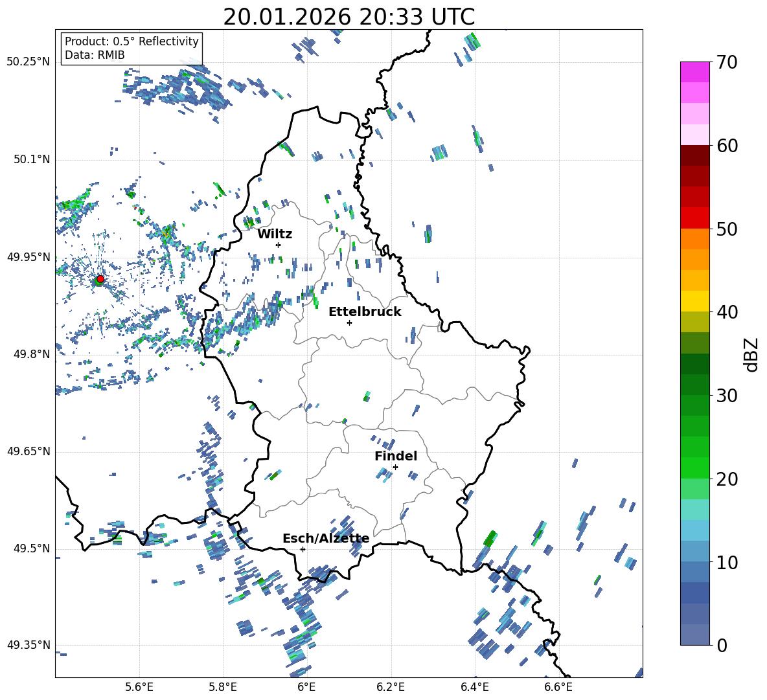This screenshot has width=767, height=700.
Task: Click the 50.1°N latitude label
Action: (31, 159)
